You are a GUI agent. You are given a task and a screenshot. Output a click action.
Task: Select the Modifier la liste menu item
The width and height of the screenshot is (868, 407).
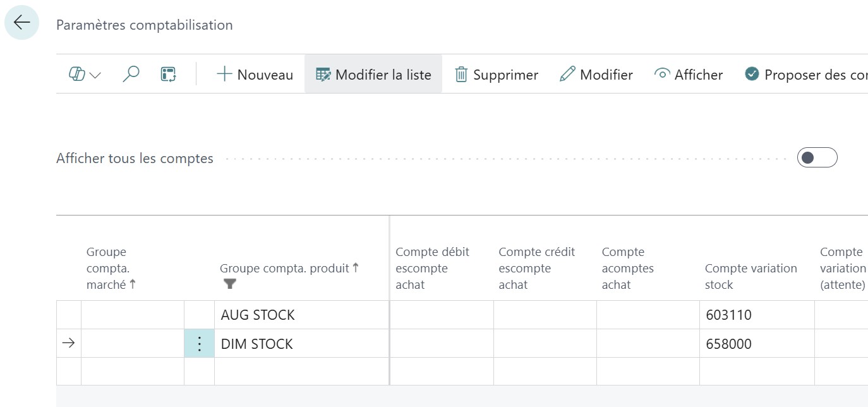(x=373, y=74)
